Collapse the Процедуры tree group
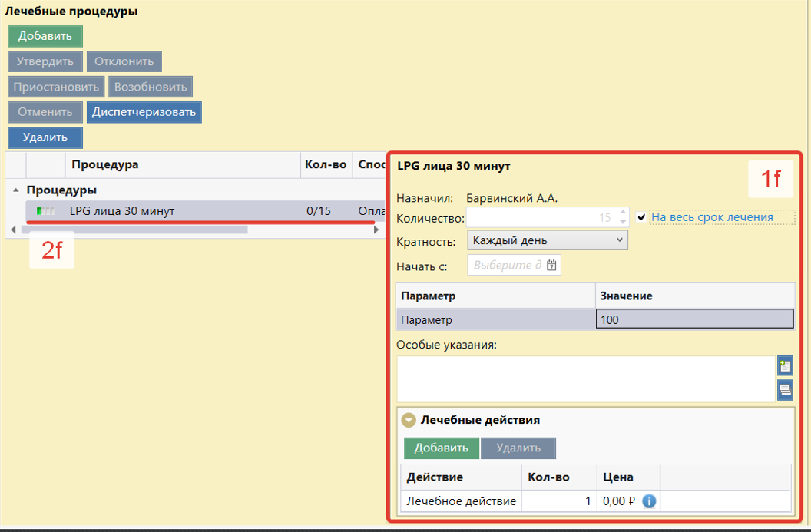Screen dimensions: 811x532 tap(16, 190)
